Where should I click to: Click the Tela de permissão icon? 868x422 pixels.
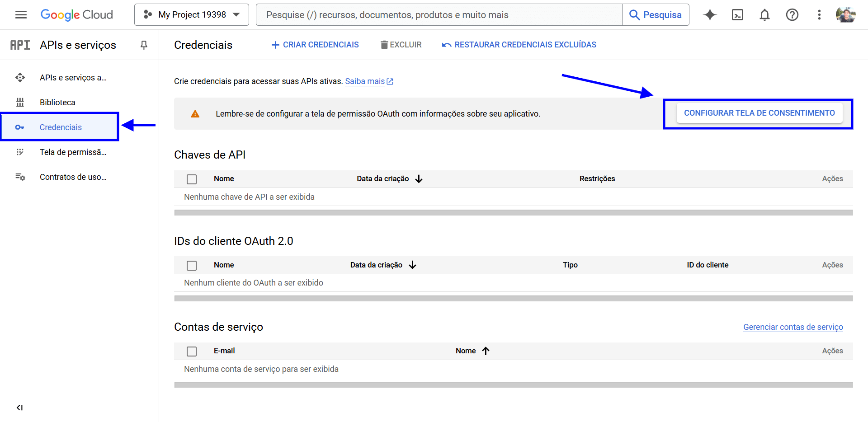coord(20,152)
